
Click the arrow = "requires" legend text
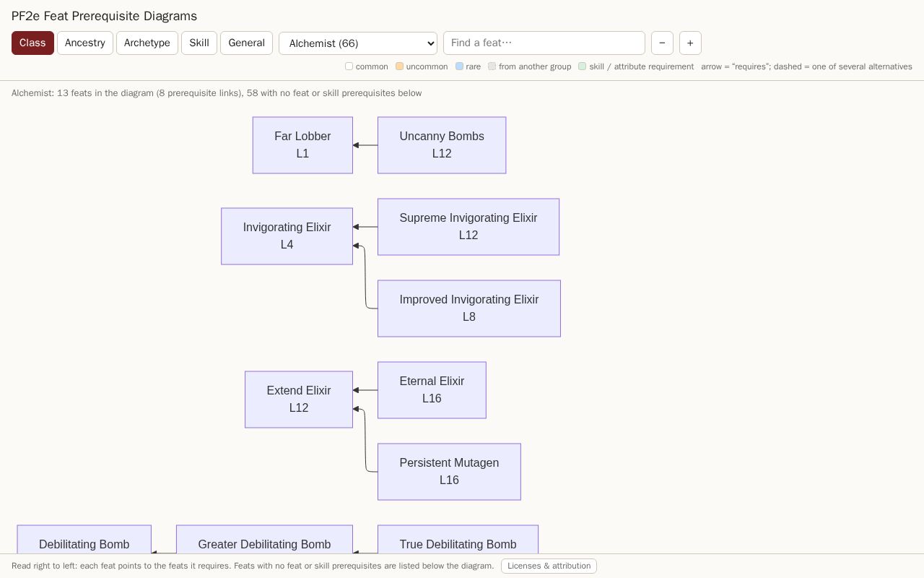806,66
